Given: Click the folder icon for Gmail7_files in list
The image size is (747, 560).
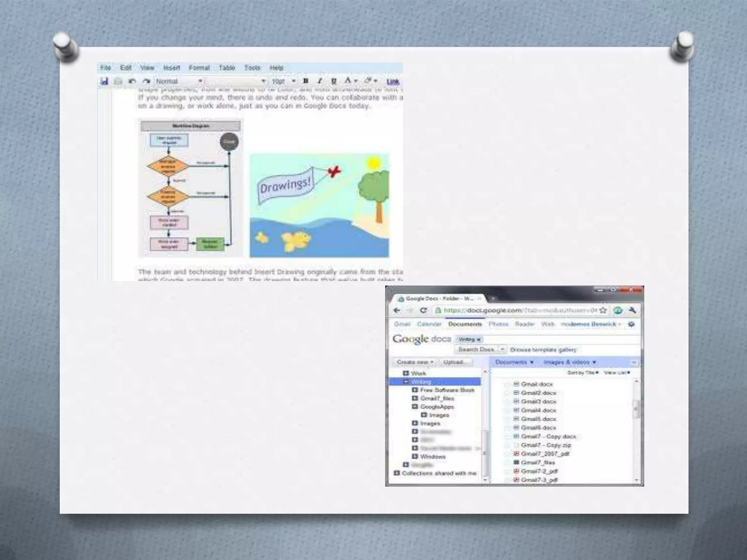Looking at the screenshot, I should click(516, 462).
